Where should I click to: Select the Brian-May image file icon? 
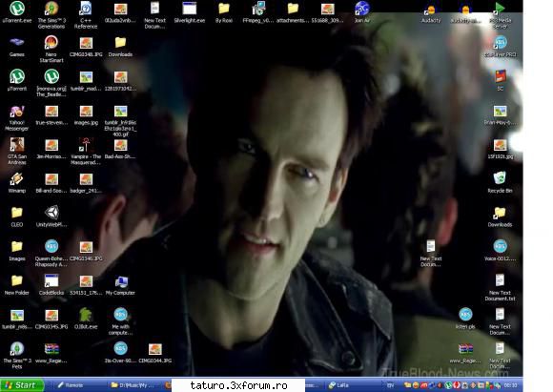pos(501,115)
